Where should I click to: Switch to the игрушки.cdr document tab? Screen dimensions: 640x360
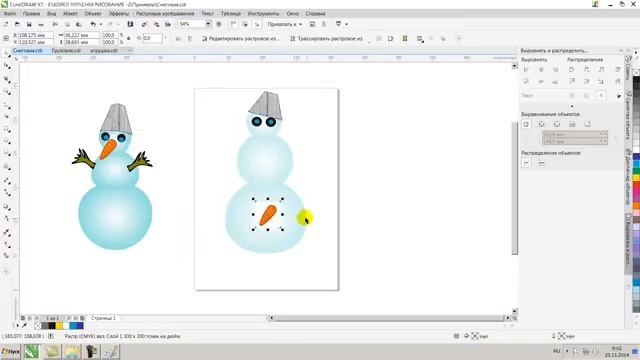[x=104, y=51]
